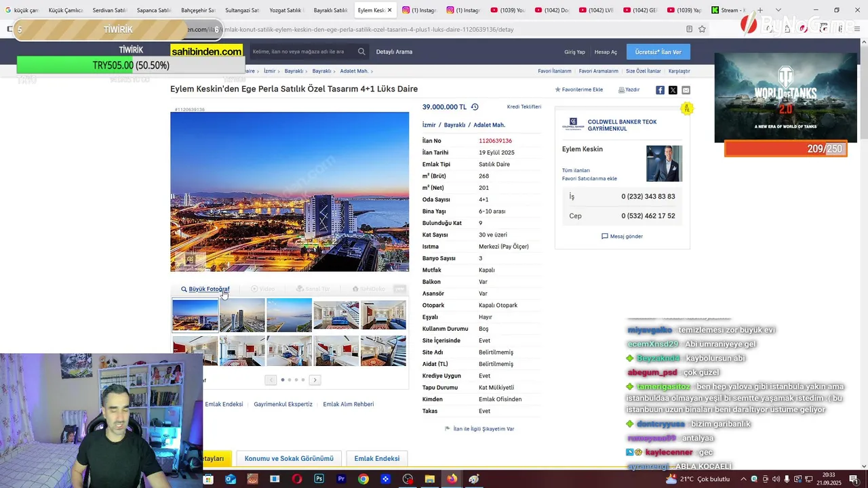868x488 pixels.
Task: Click the Coldwell Banker agency logo
Action: (573, 123)
